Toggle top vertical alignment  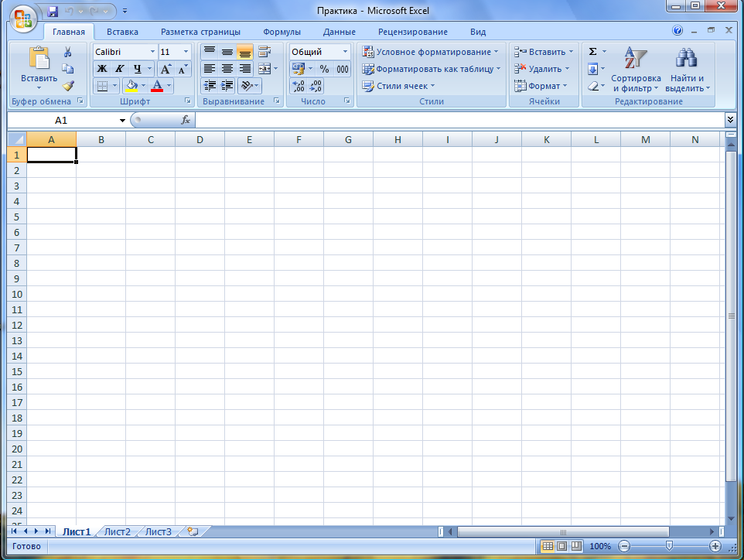[210, 51]
